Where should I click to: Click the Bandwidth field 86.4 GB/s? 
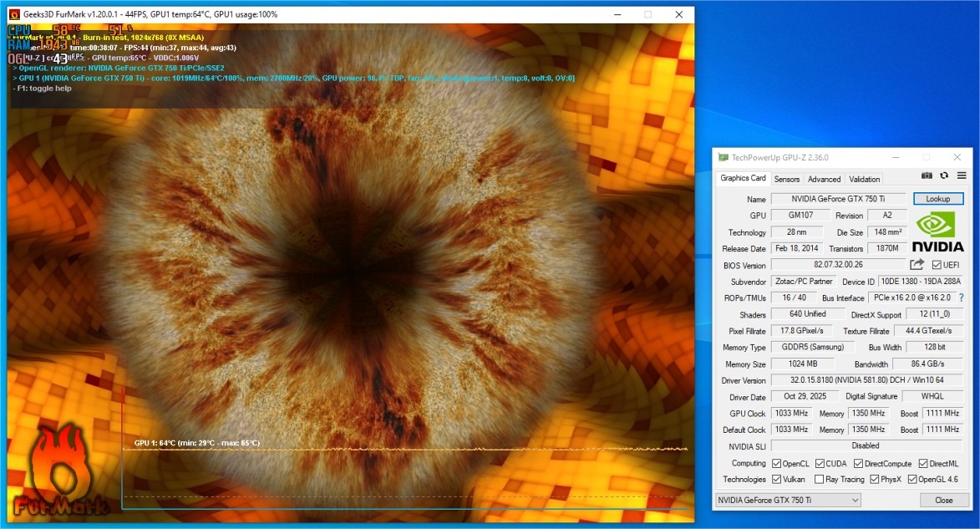click(927, 364)
